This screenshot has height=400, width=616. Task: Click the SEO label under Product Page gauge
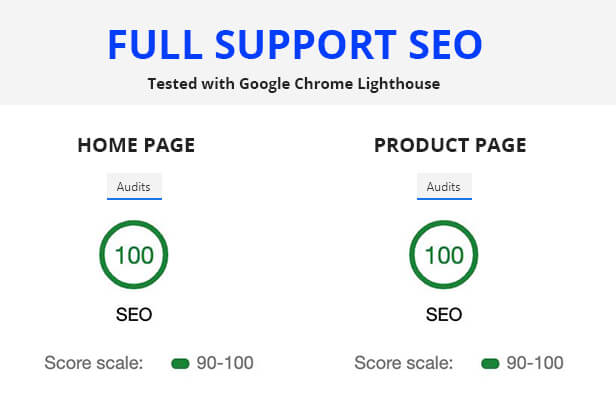coord(444,314)
